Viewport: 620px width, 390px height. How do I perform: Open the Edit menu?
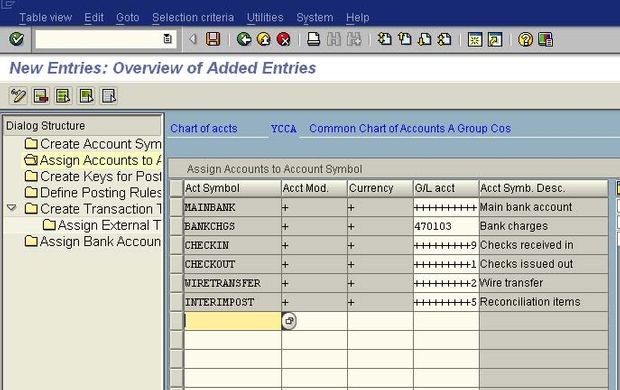[x=94, y=17]
